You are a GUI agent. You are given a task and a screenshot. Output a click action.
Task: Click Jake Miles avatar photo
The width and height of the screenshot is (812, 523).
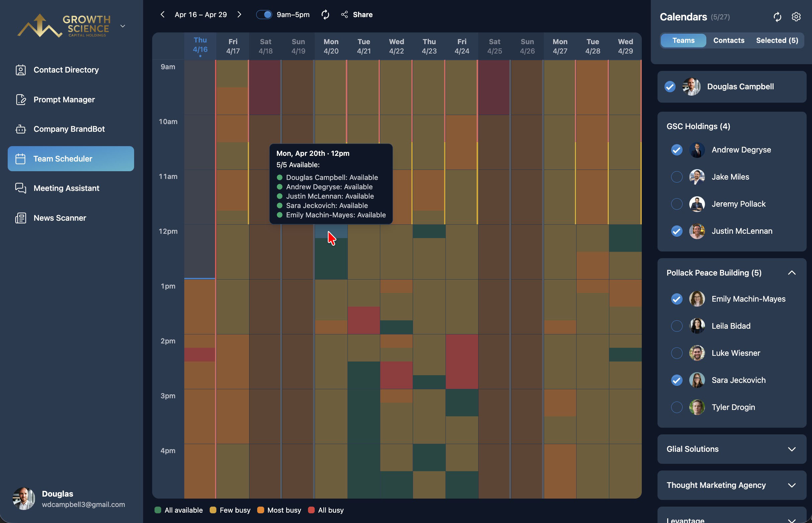(697, 177)
